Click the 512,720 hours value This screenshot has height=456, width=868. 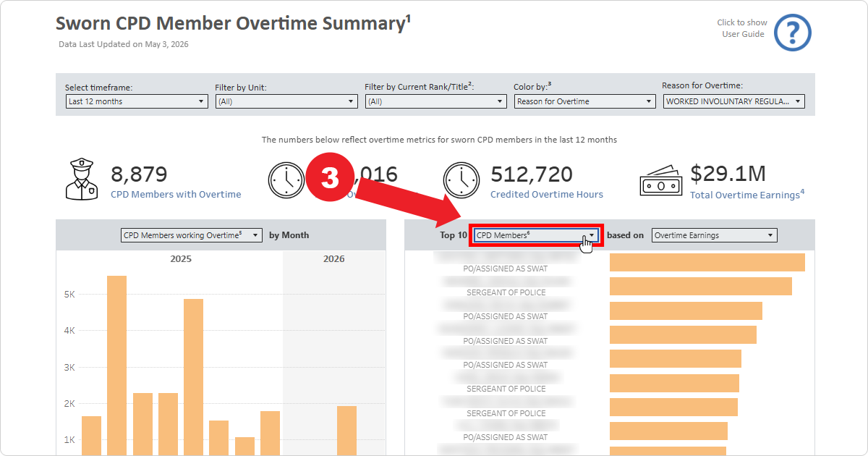(x=532, y=174)
